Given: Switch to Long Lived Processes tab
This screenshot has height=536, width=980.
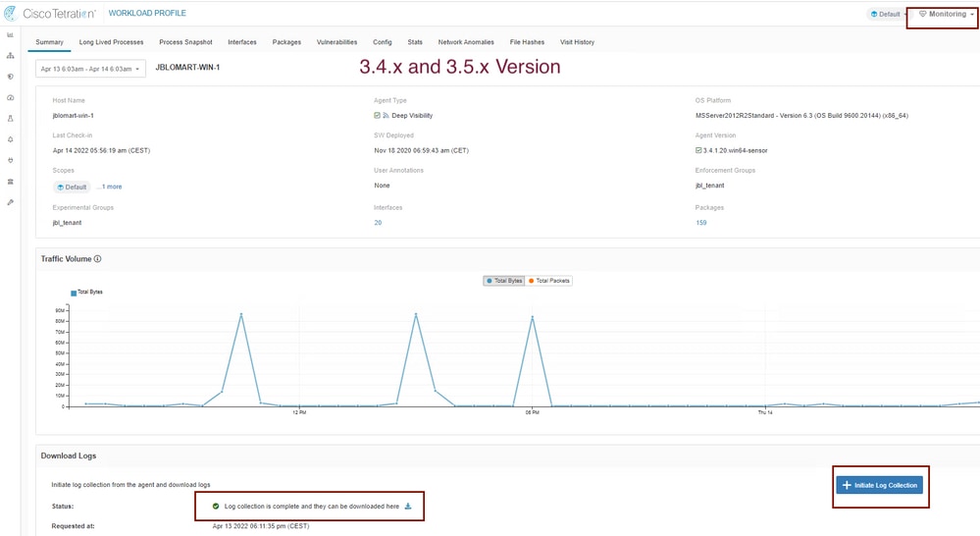Looking at the screenshot, I should pos(111,42).
